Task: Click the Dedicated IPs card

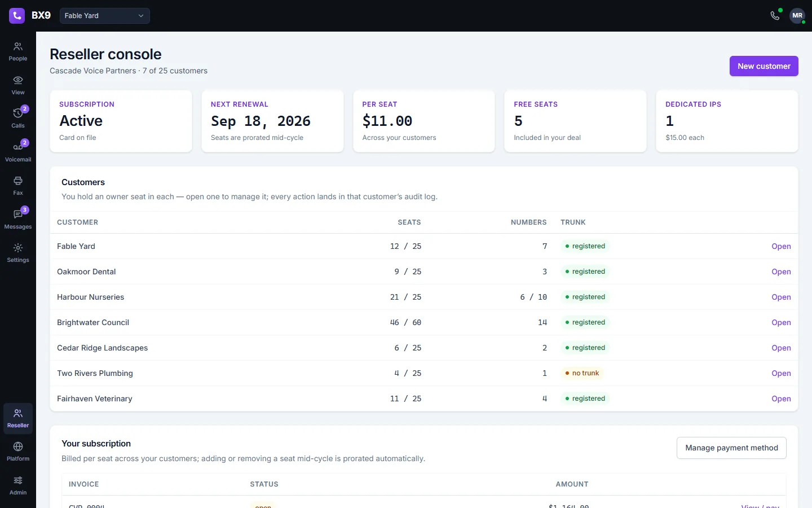Action: (x=727, y=121)
